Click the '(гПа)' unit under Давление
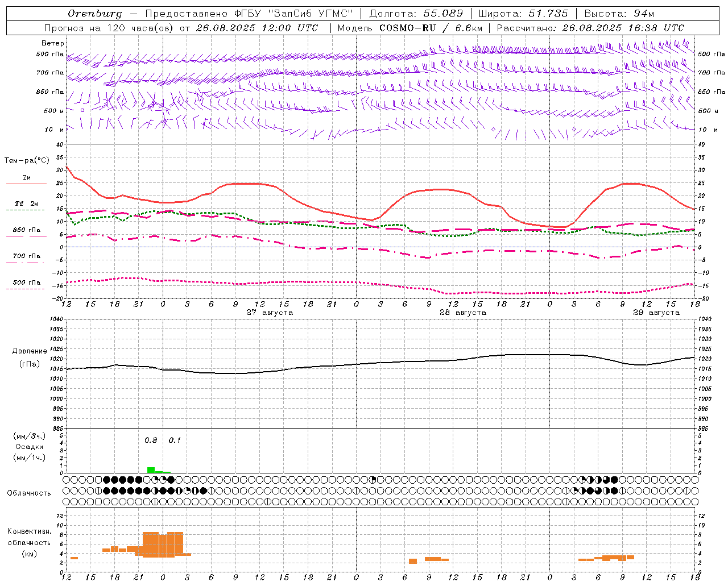Viewport: 728px width, 582px height. pos(30,364)
